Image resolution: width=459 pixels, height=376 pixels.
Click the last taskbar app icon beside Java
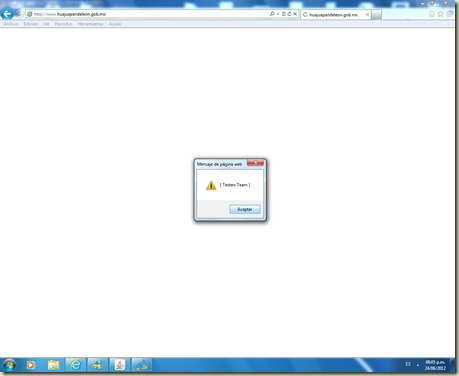(142, 365)
